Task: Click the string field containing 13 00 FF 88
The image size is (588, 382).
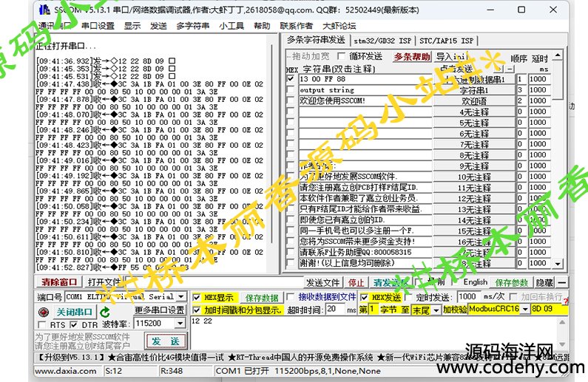Action: 365,79
